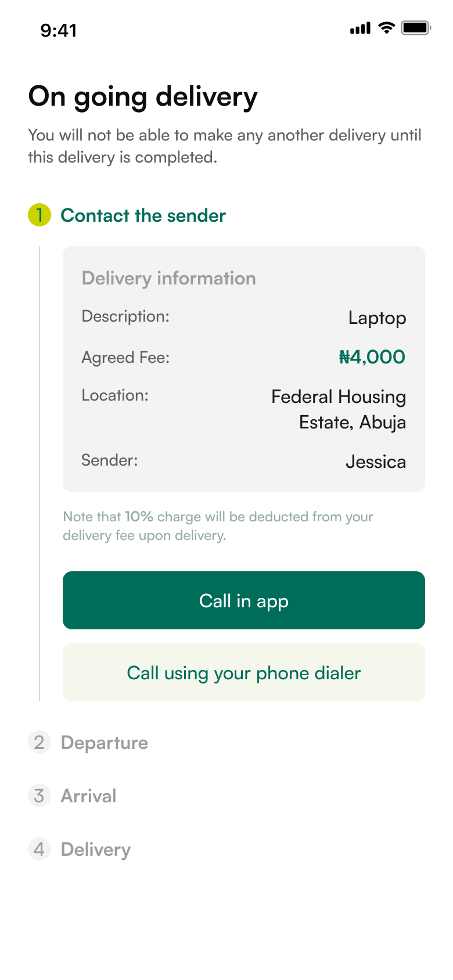This screenshot has height=980, width=453.
Task: Collapse the Contact the sender step
Action: tap(143, 215)
